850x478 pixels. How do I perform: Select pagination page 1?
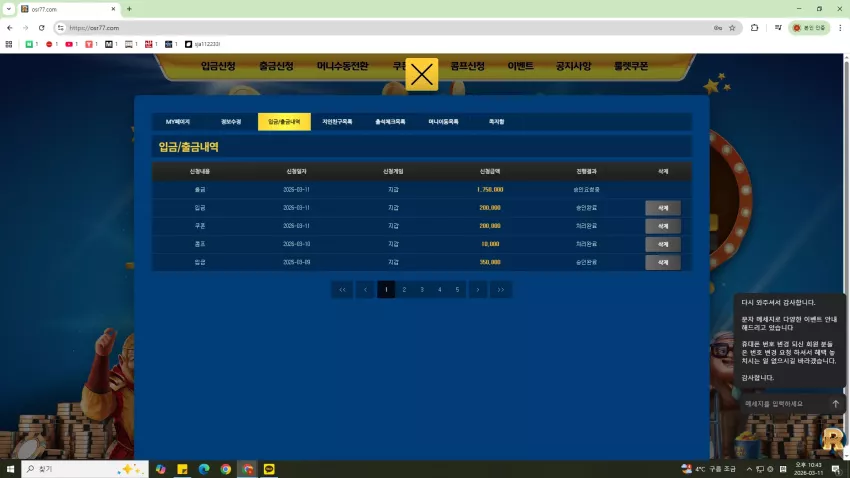pos(386,289)
